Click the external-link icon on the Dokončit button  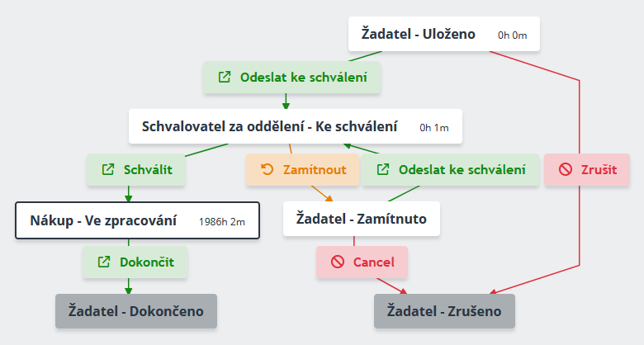104,262
